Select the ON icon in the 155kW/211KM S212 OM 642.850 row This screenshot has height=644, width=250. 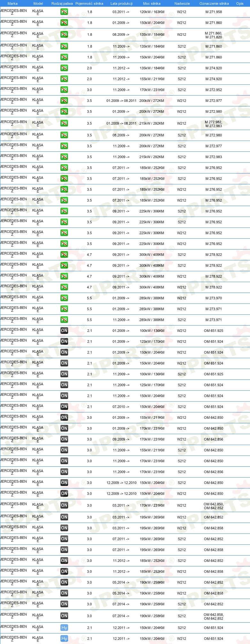(64, 450)
